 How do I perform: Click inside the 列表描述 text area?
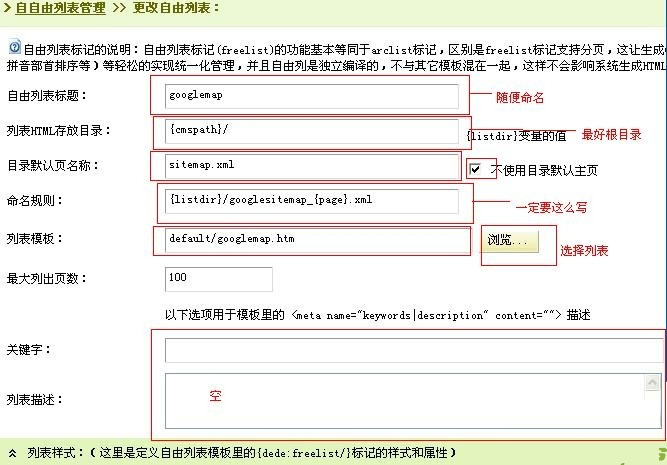pyautogui.click(x=400, y=399)
